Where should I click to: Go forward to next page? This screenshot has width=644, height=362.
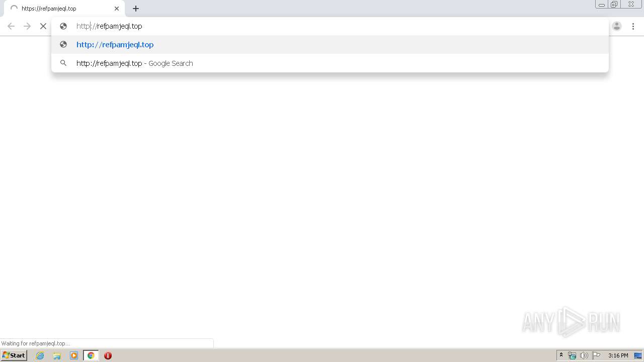pyautogui.click(x=27, y=26)
